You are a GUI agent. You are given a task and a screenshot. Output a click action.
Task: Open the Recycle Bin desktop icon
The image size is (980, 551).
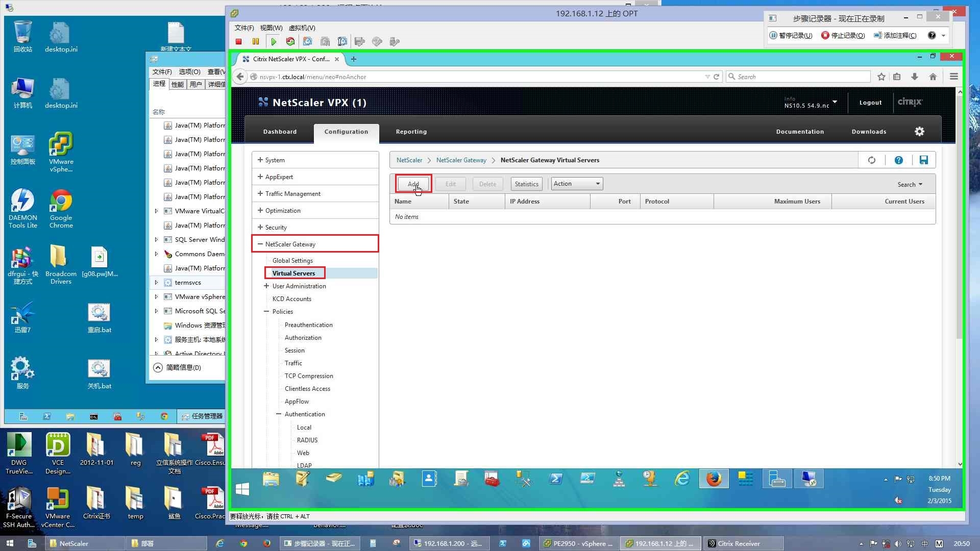coord(22,37)
